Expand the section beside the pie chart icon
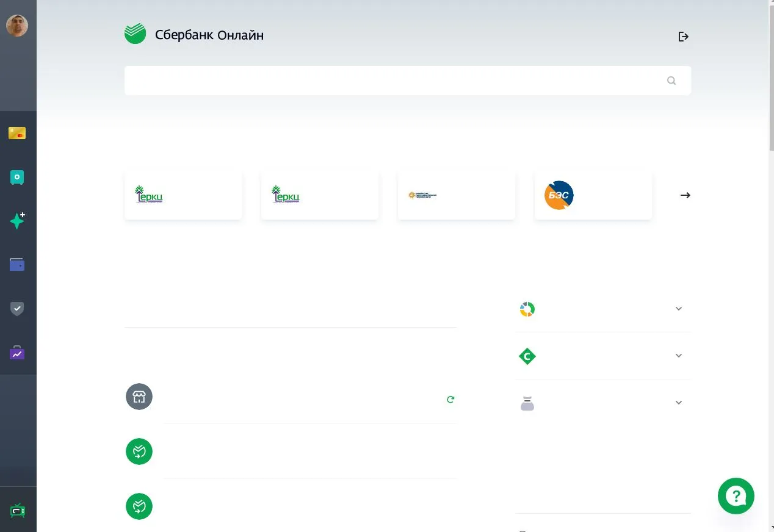 [679, 309]
